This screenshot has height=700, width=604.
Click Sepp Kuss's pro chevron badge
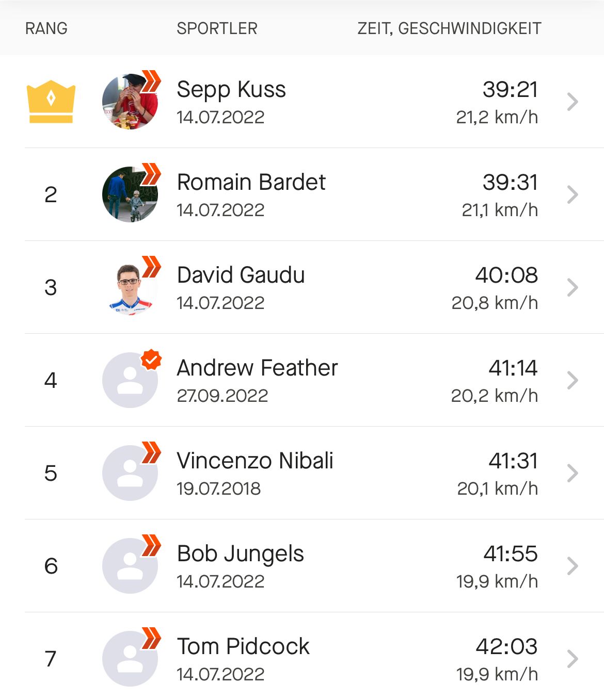pyautogui.click(x=151, y=81)
